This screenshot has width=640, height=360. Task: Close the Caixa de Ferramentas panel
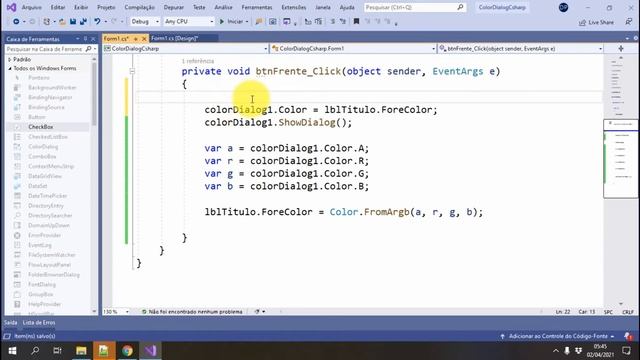[93, 39]
